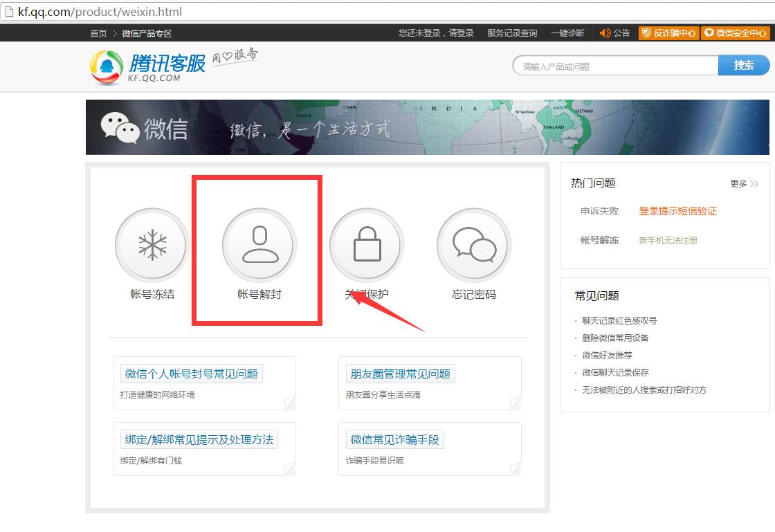Screen dimensions: 775x532
Task: Open 服务记录查询
Action: pos(512,33)
